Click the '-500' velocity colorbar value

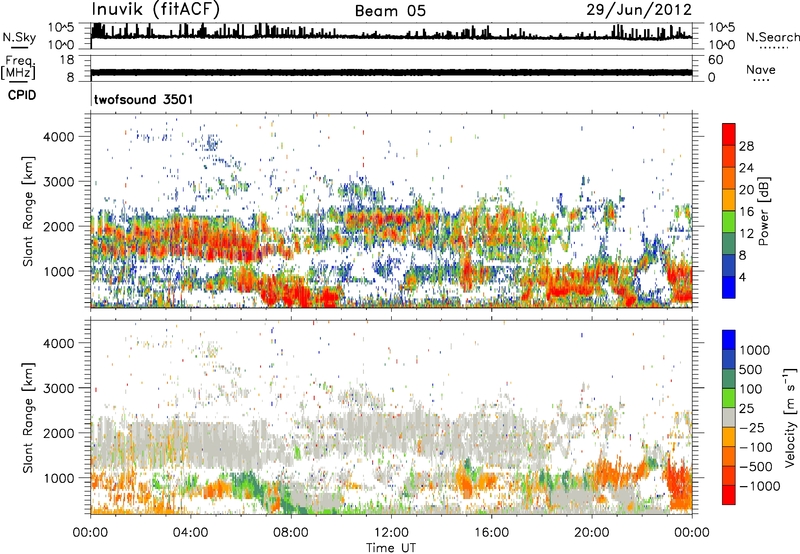point(756,466)
